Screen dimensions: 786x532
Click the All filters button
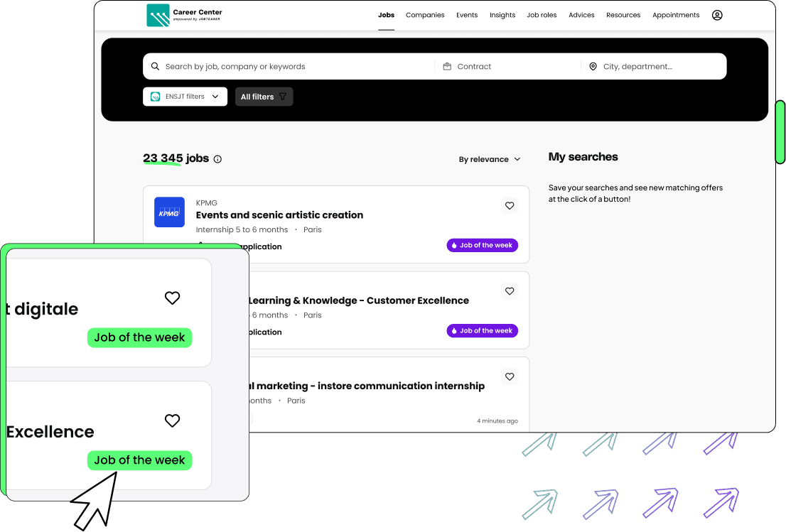pos(264,97)
